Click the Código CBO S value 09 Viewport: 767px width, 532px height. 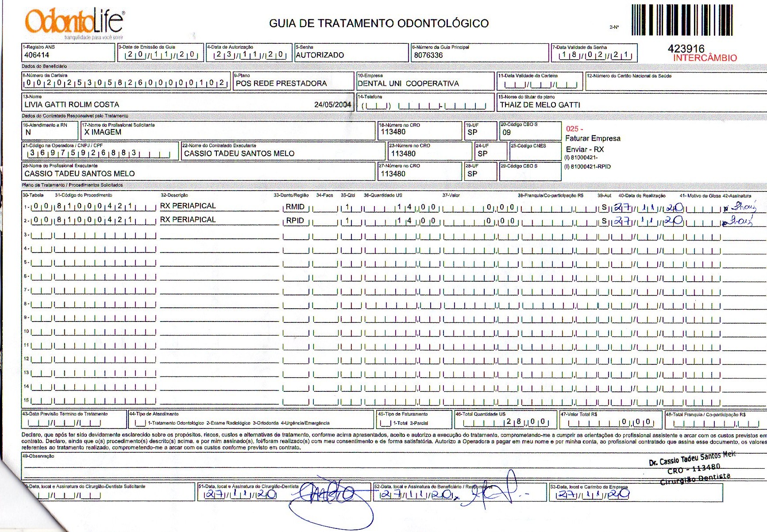[x=506, y=132]
